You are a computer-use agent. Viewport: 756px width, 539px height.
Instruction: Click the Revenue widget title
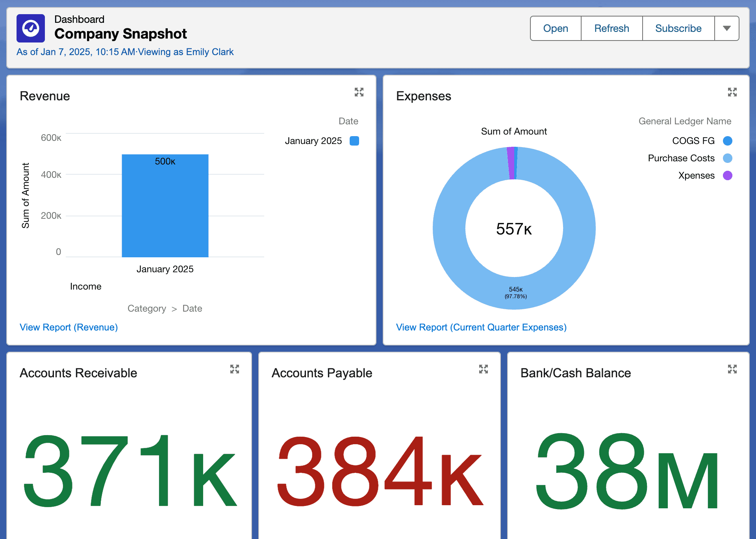click(45, 96)
